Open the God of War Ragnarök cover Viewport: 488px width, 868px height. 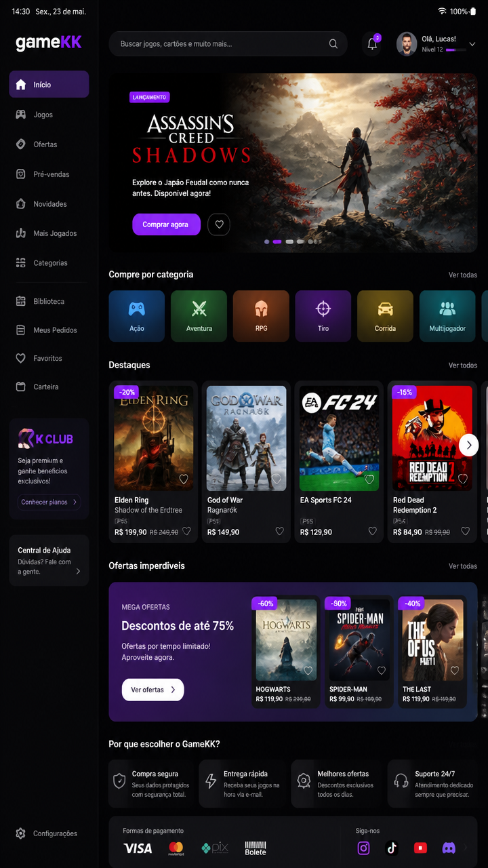[x=246, y=438]
